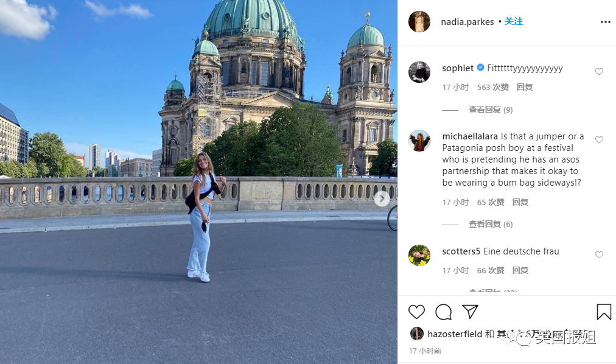Open sophiet's profile picture

pyautogui.click(x=419, y=72)
